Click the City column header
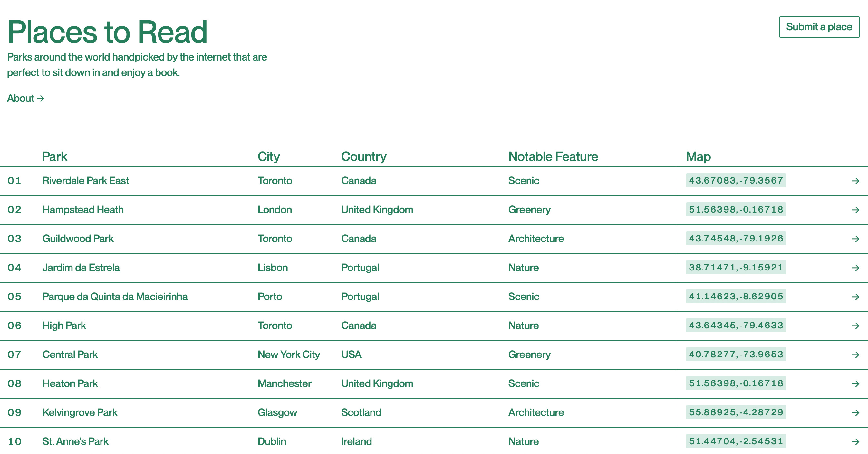This screenshot has width=868, height=454. 269,156
